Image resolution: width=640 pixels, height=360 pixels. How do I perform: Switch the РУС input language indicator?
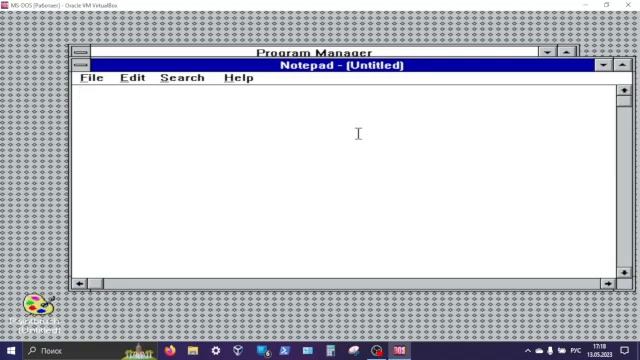pos(576,351)
